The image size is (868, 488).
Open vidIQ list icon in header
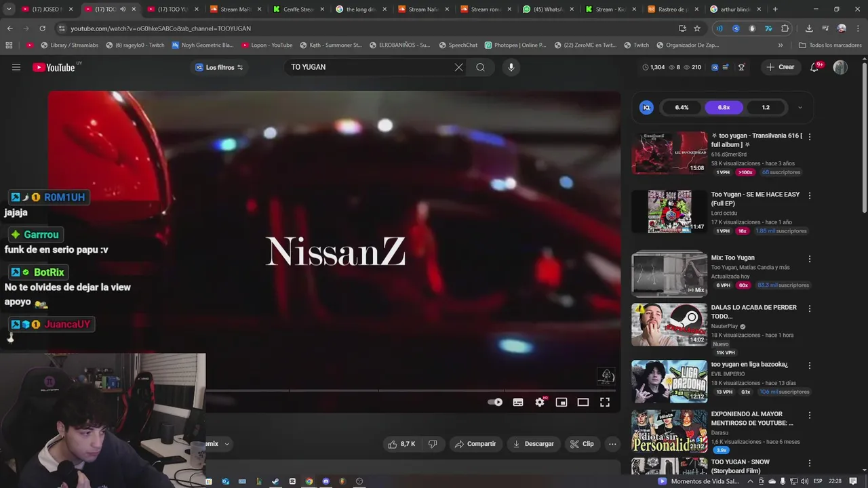726,67
